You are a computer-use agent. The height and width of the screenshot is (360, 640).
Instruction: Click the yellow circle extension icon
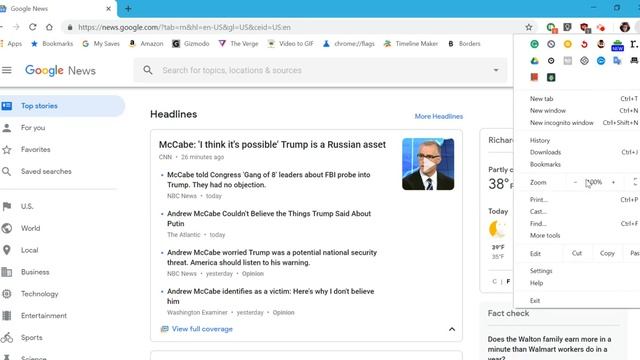567,44
